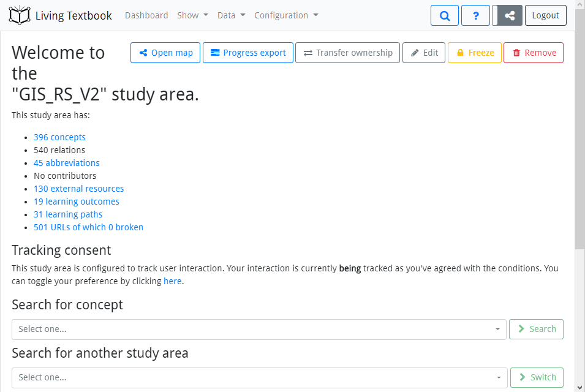Click the Progress export button
Screen dimensions: 585x392
248,53
